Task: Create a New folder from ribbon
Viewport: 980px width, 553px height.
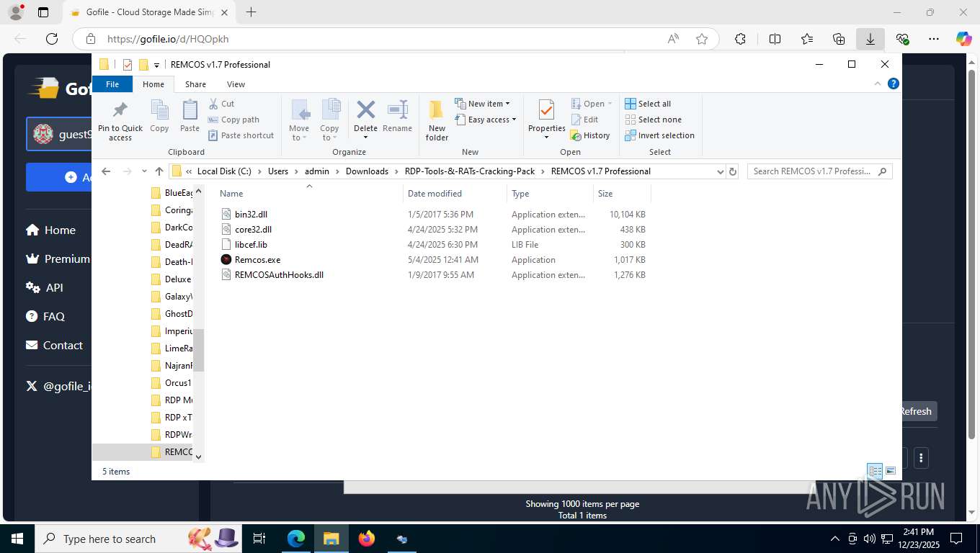Action: tap(437, 120)
